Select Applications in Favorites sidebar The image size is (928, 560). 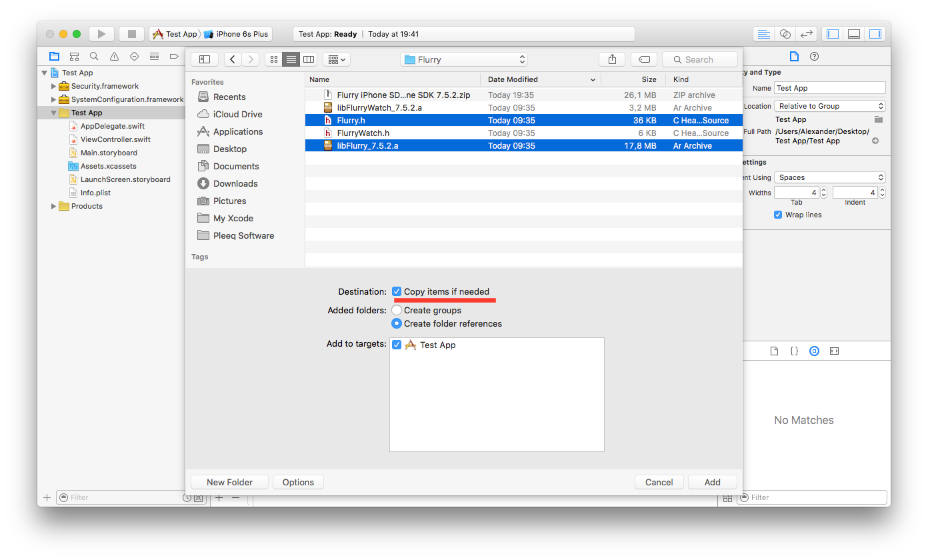tap(238, 131)
